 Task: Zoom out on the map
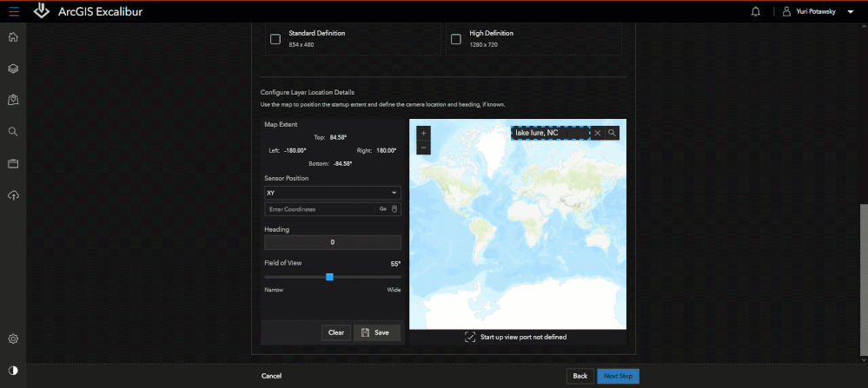tap(423, 148)
